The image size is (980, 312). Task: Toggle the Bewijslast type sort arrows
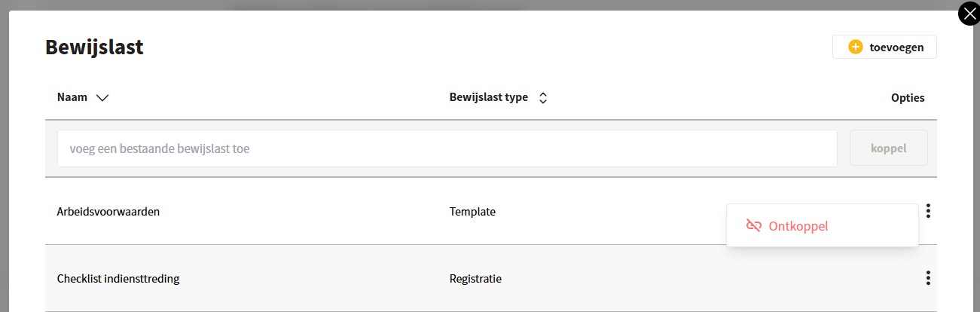pos(542,97)
